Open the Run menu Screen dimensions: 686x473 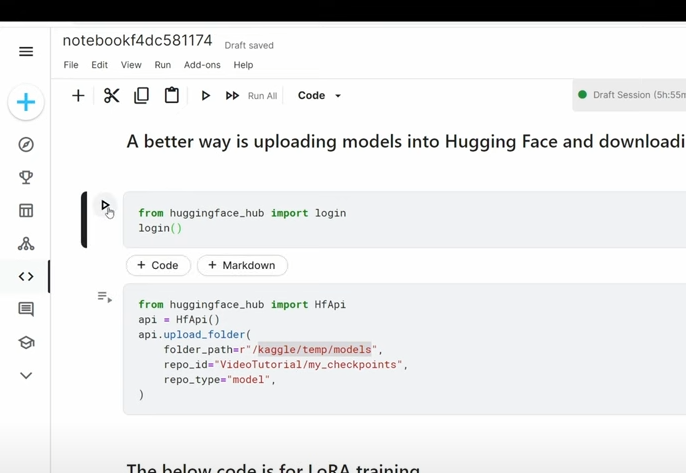pos(162,65)
